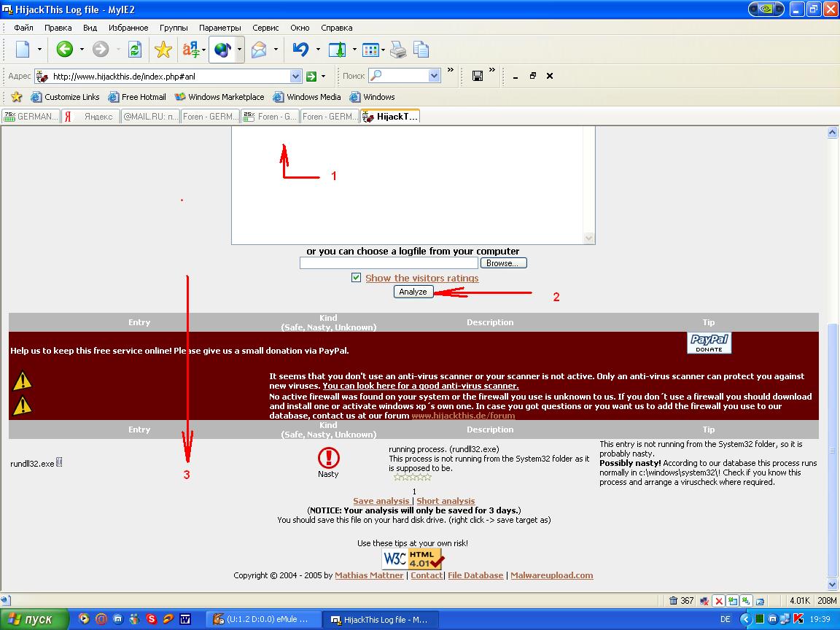Expand the new page icon dropdown arrow
The width and height of the screenshot is (840, 630).
pos(40,50)
